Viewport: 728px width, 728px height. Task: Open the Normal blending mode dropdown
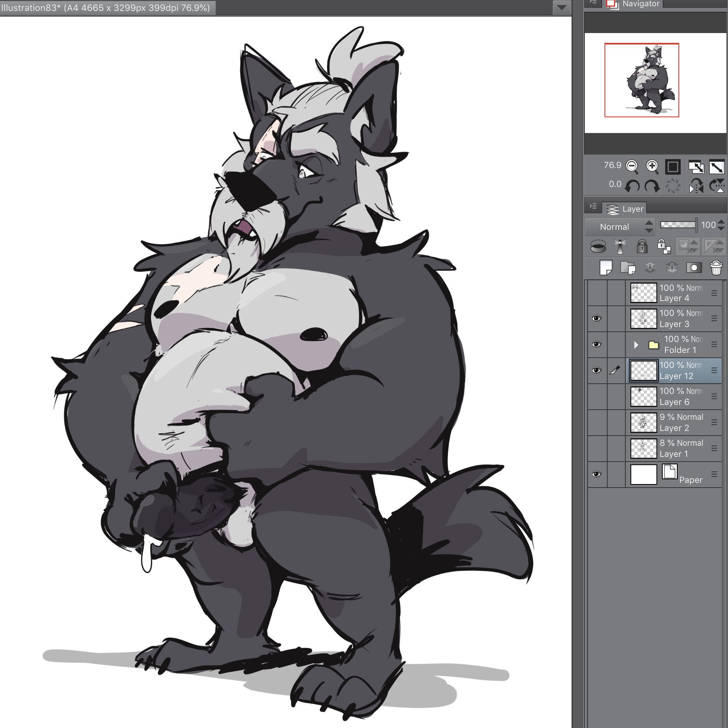click(x=620, y=227)
